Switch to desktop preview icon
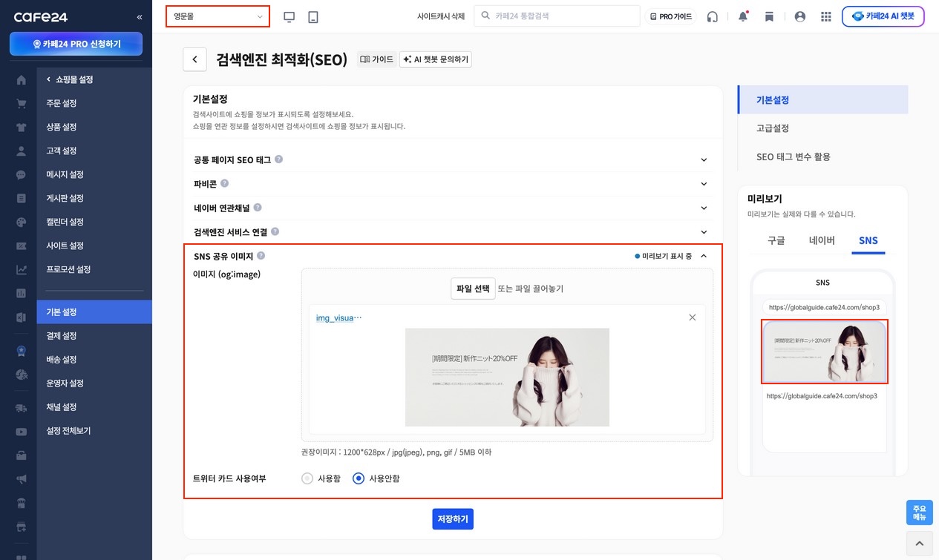The image size is (939, 560). [x=289, y=16]
